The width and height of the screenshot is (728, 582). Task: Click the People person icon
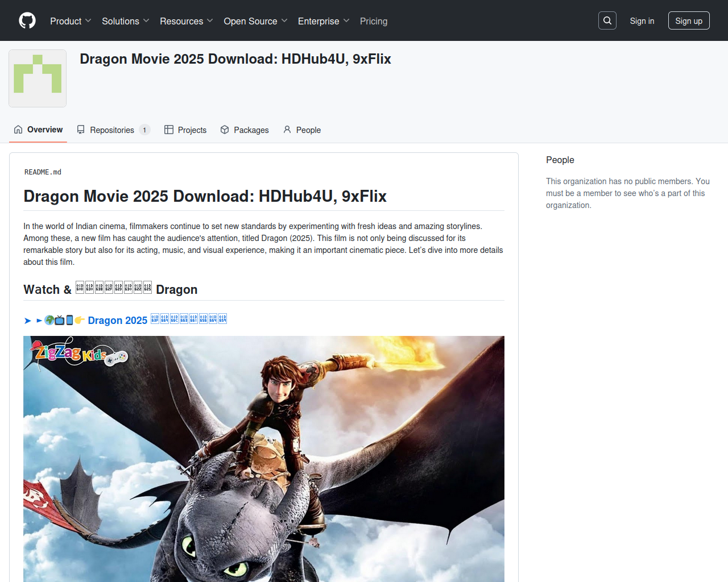pos(287,130)
